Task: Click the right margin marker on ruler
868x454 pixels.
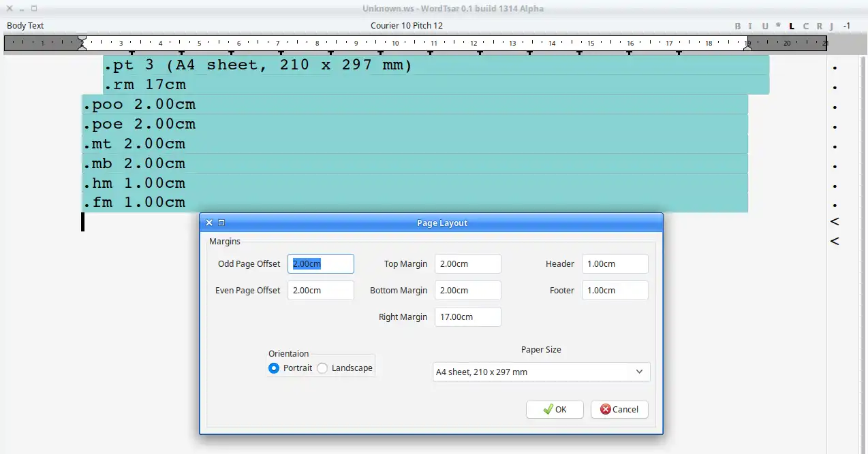Action: (747, 43)
